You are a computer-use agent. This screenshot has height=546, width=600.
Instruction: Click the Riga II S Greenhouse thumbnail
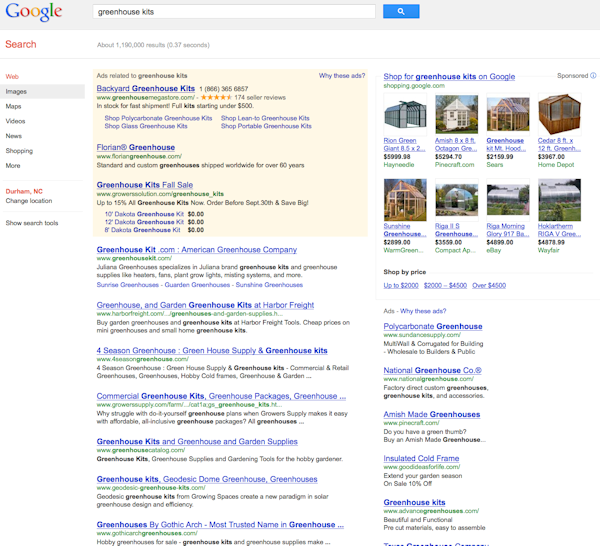tap(457, 200)
